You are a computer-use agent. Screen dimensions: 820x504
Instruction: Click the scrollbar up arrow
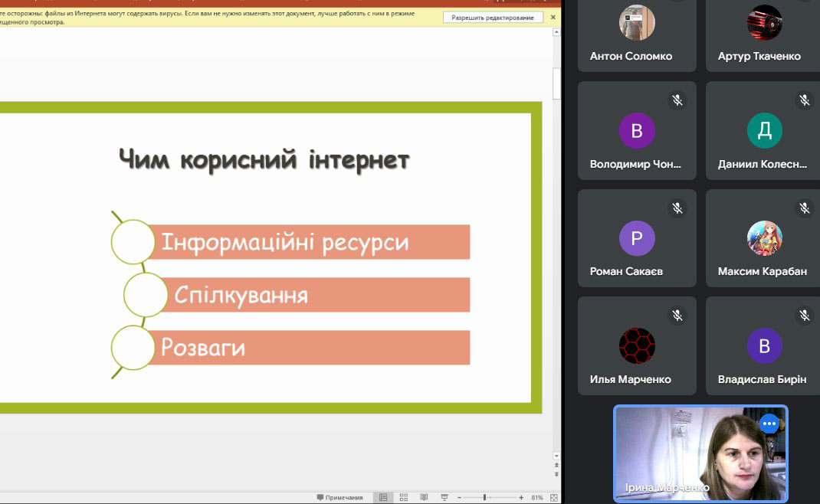556,32
